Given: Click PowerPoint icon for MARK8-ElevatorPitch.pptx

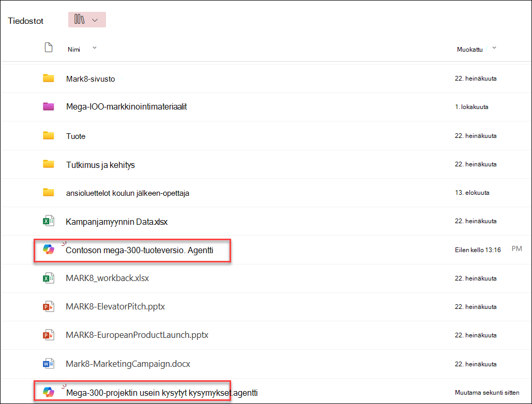Looking at the screenshot, I should click(49, 306).
